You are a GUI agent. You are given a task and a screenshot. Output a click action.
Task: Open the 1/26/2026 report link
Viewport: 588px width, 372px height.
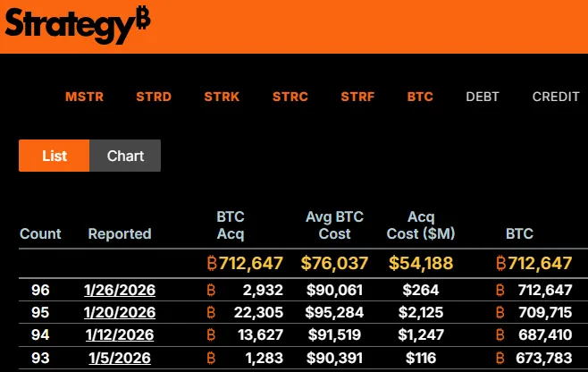(120, 290)
